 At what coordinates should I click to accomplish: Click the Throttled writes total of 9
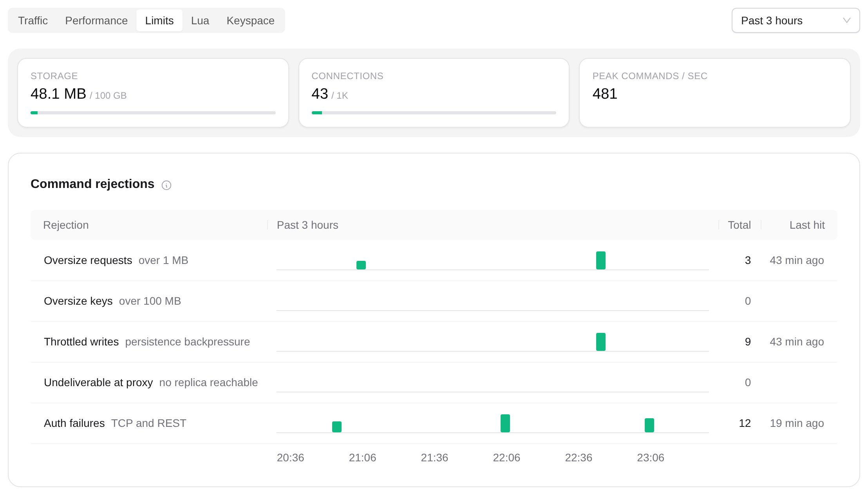tap(748, 342)
